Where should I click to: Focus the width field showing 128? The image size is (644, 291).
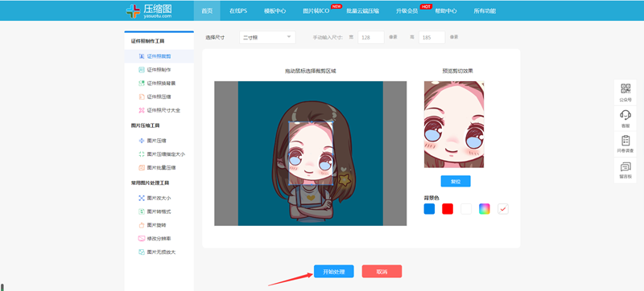[x=371, y=37]
